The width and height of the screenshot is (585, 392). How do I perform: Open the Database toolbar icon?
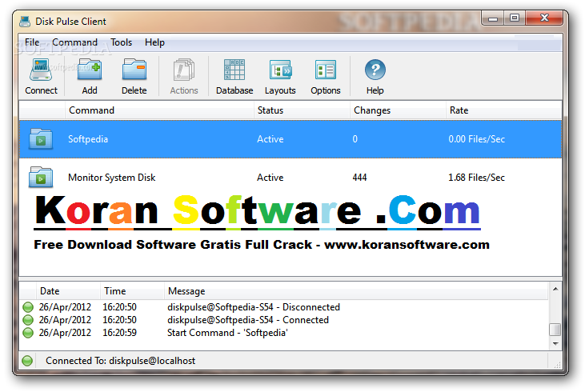[234, 70]
